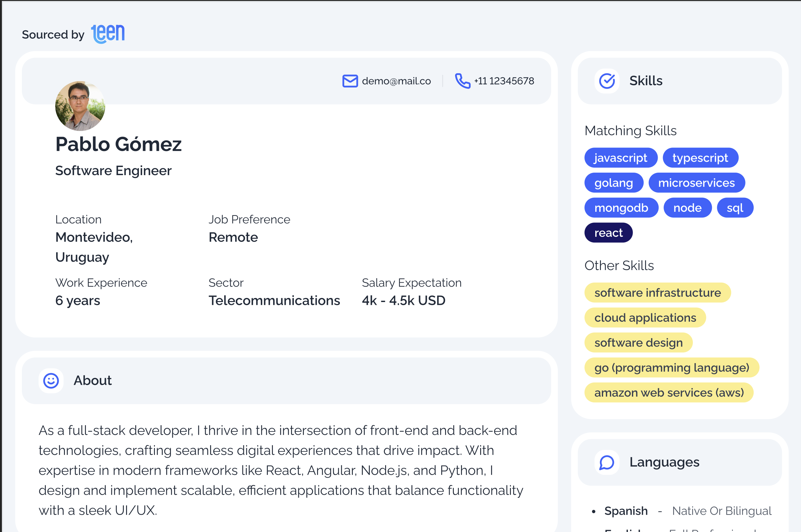Click the go (programming language) tag
This screenshot has height=532, width=801.
[671, 368]
